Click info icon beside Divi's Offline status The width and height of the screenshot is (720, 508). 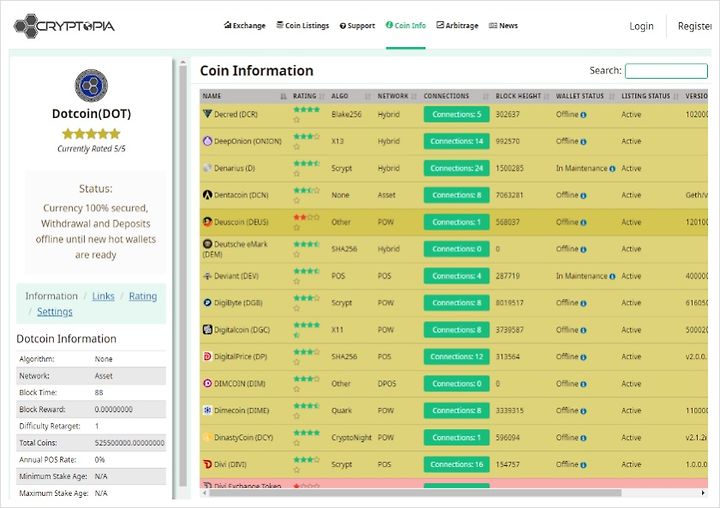click(583, 465)
